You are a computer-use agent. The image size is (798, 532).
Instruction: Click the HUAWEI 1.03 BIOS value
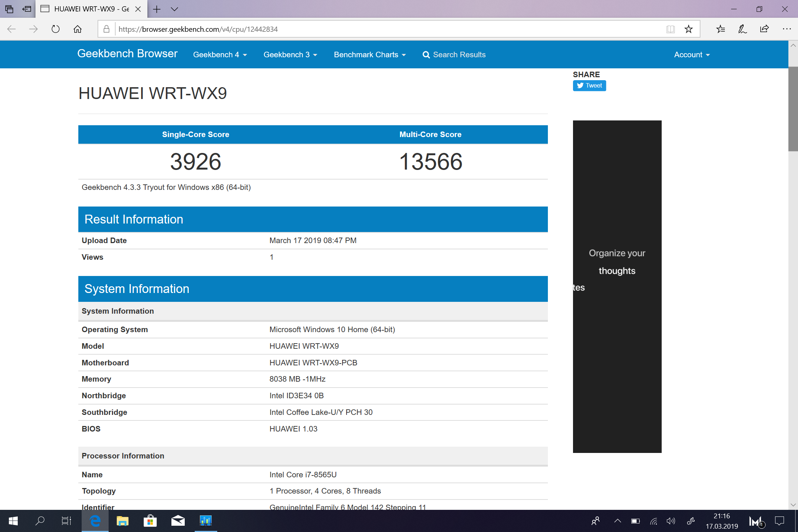point(293,429)
